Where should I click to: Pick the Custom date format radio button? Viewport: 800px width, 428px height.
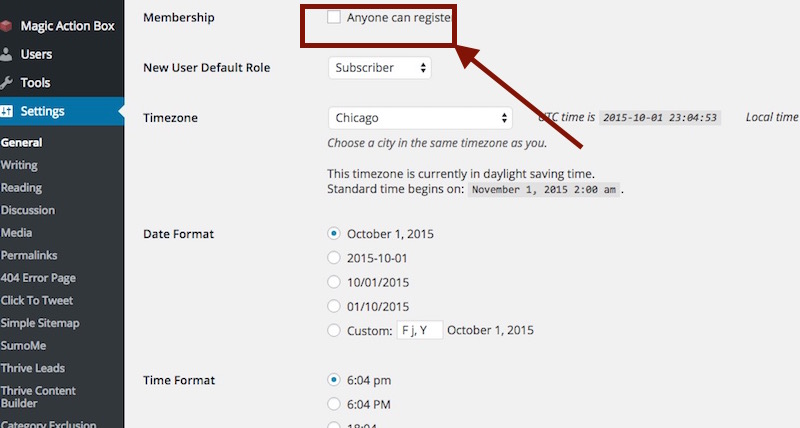coord(334,330)
